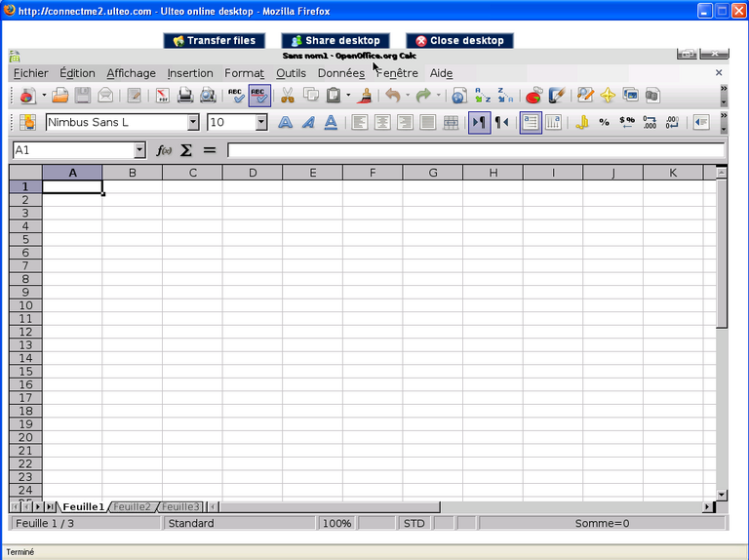749x560 pixels.
Task: Export directly as PDF icon
Action: (163, 96)
